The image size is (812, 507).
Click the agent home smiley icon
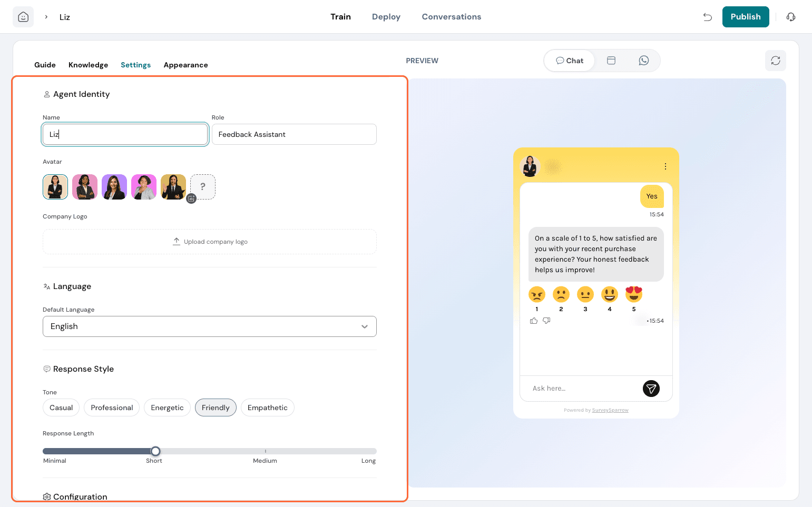[x=23, y=17]
